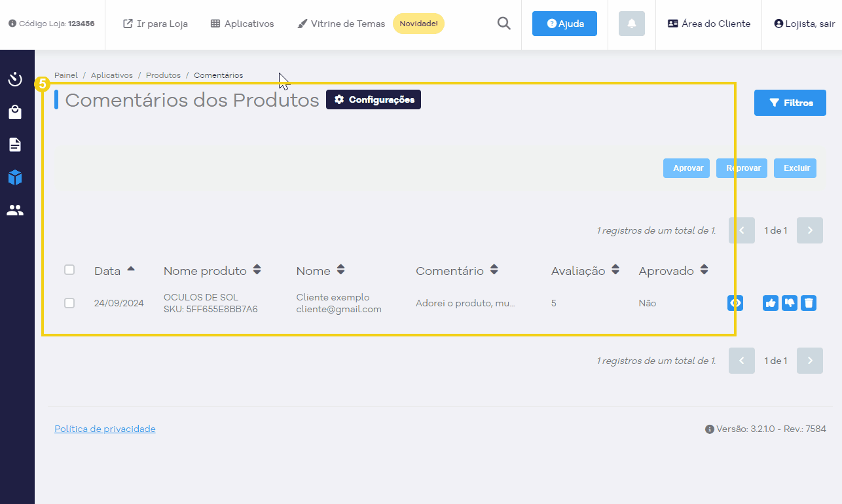The image size is (842, 504).
Task: Go to previous page in bottom pagination
Action: [742, 361]
